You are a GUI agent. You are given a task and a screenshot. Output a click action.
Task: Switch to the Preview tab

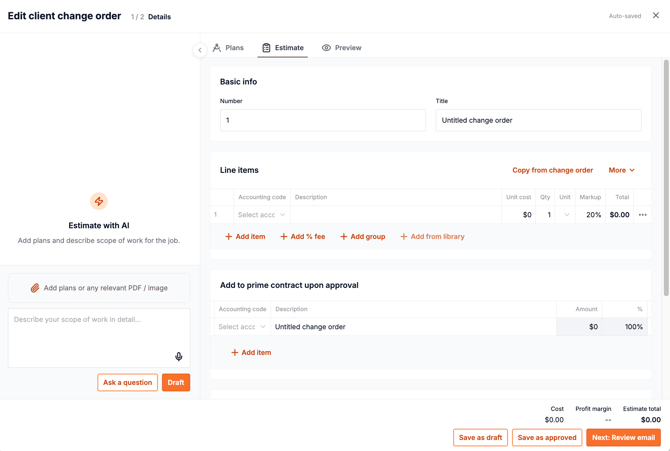[x=341, y=48]
